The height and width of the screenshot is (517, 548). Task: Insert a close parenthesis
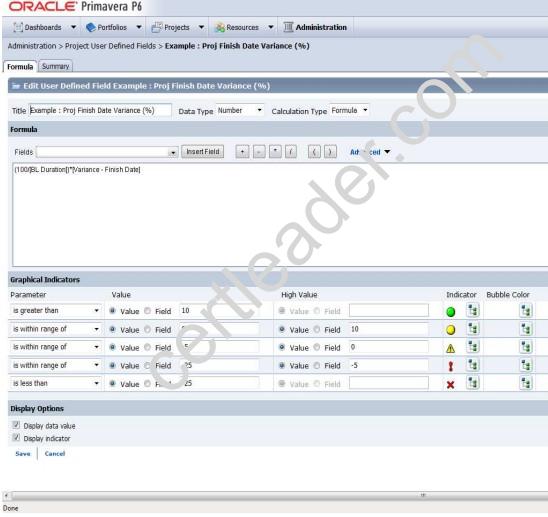coord(330,152)
